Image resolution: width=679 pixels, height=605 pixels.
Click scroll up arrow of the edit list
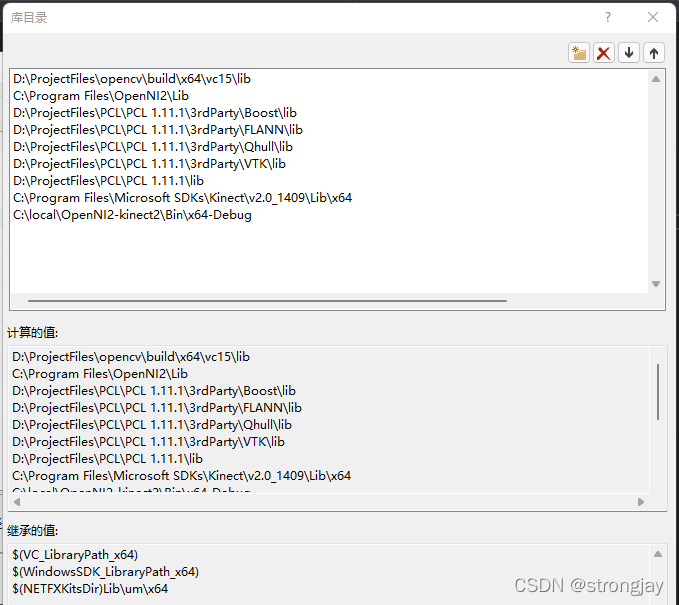point(656,79)
